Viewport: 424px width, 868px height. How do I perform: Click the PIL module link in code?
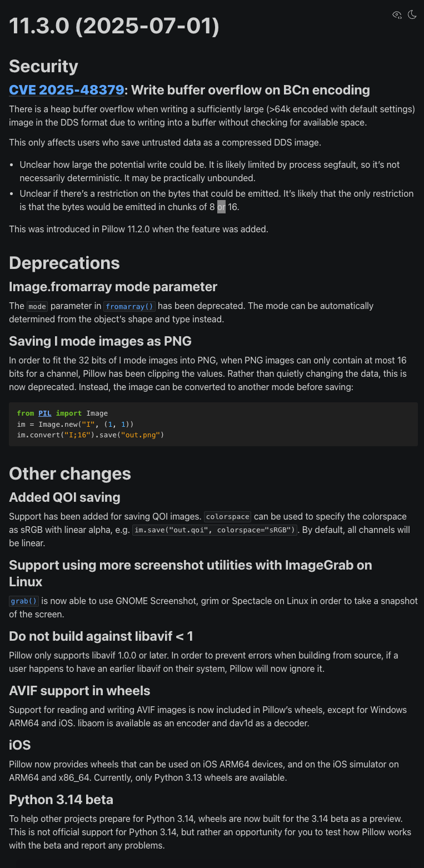click(44, 413)
